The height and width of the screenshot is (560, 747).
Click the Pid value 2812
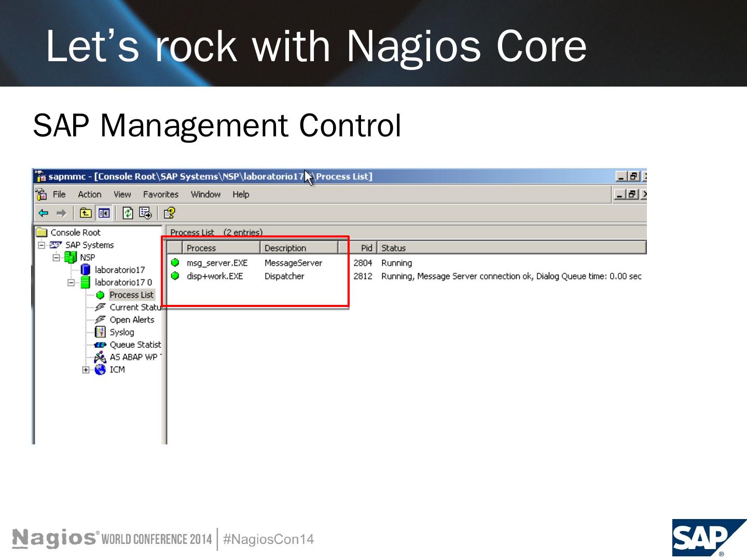[x=363, y=276]
